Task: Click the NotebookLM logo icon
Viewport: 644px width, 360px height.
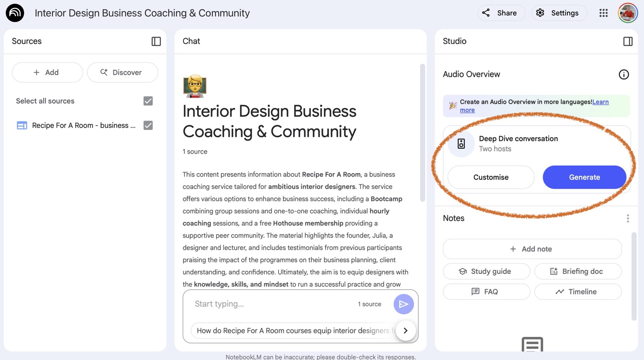Action: [15, 13]
